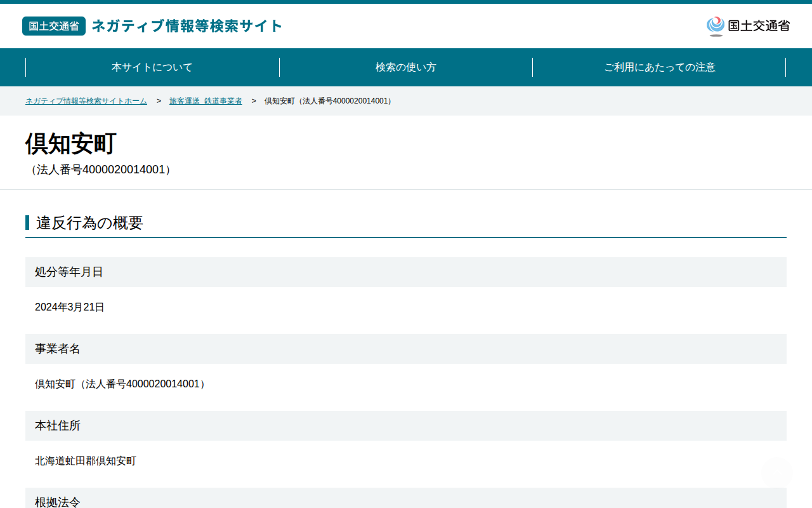Open the 検索の使い方 menu item
The image size is (812, 508).
pos(406,67)
